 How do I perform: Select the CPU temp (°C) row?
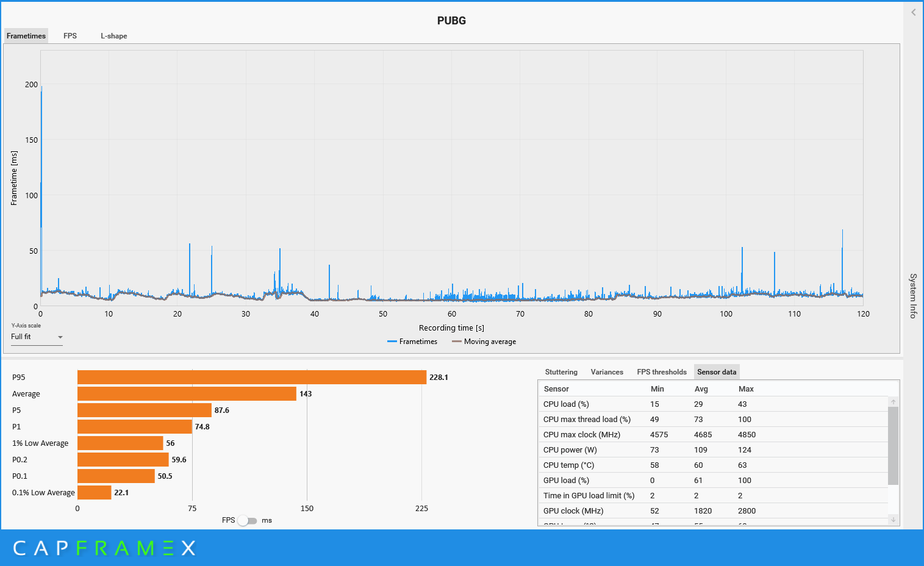(x=714, y=465)
